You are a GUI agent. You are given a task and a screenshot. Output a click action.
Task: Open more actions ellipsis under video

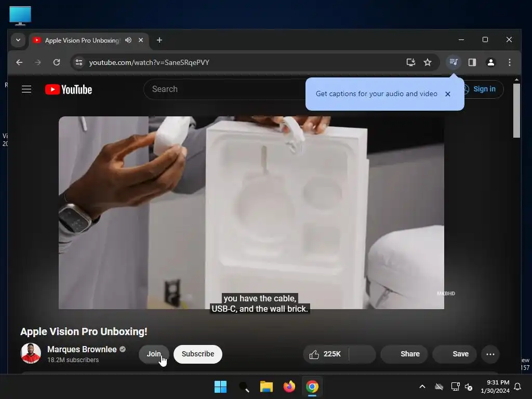490,354
